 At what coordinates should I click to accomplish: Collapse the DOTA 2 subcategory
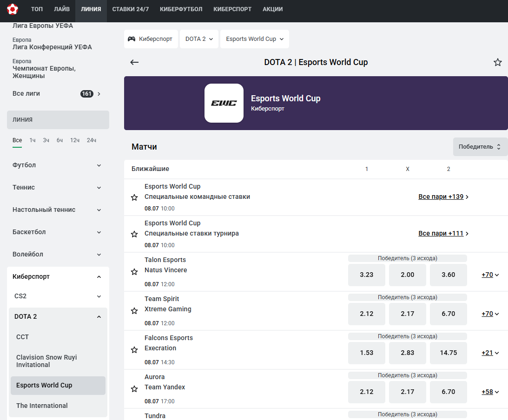(x=58, y=317)
